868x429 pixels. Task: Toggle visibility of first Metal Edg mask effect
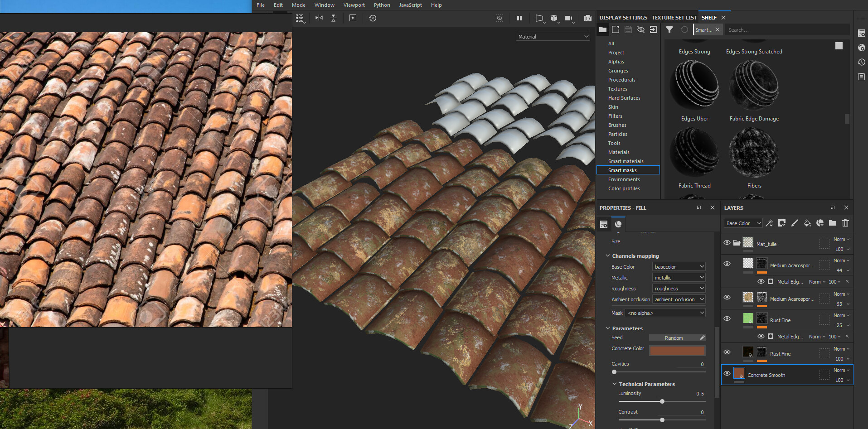(761, 281)
